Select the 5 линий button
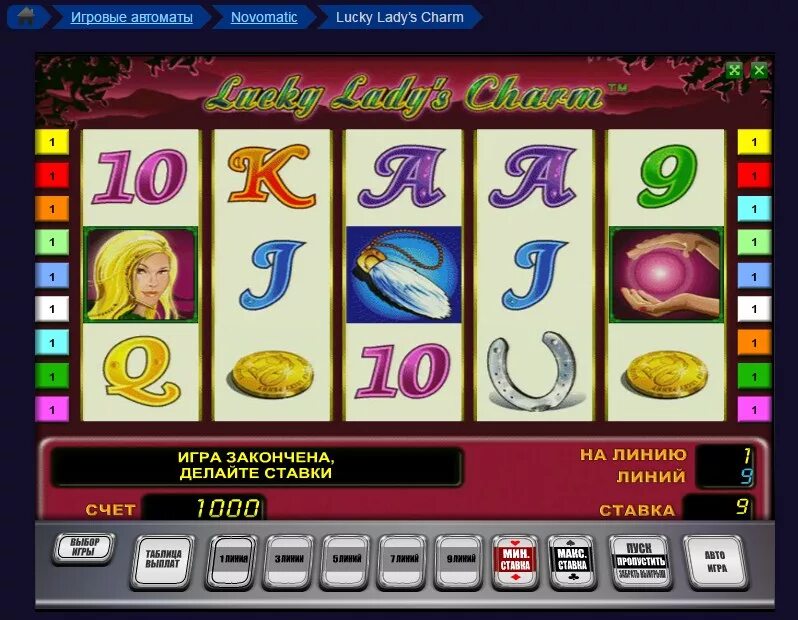Screen dimensions: 798x620 [346, 561]
